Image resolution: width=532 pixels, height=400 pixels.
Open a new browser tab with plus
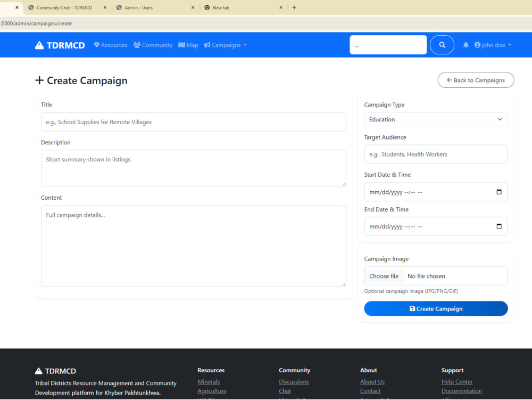294,7
